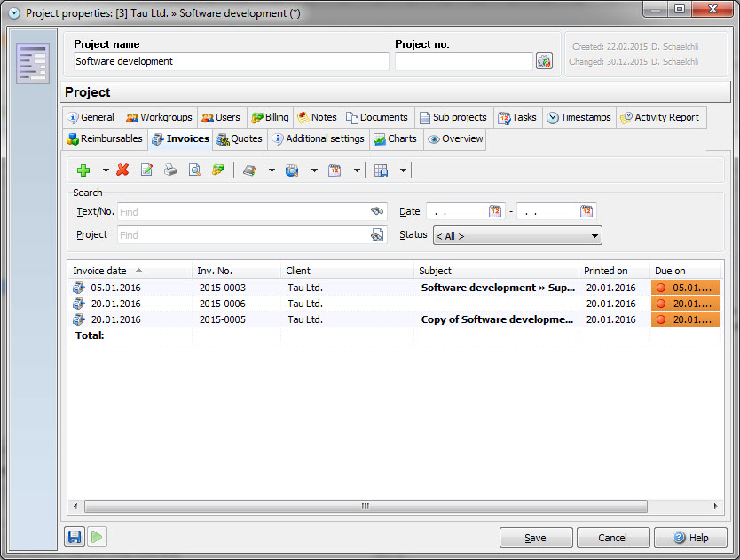Click the icon button beside Project no. field
This screenshot has height=560, width=740.
click(x=544, y=61)
